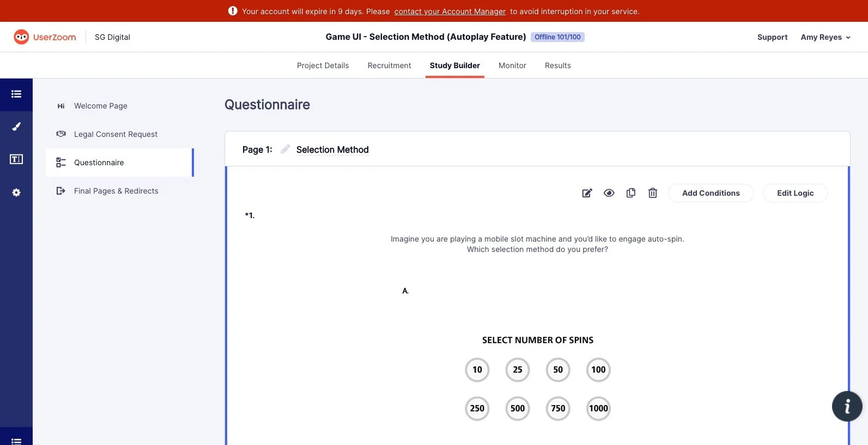The height and width of the screenshot is (445, 868).
Task: Click the 50 spins circle
Action: click(x=558, y=370)
